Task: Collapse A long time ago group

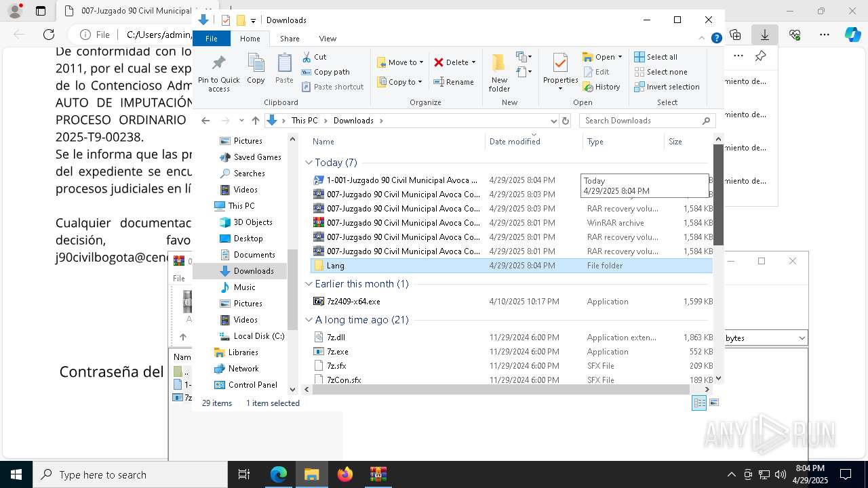Action: [x=309, y=320]
